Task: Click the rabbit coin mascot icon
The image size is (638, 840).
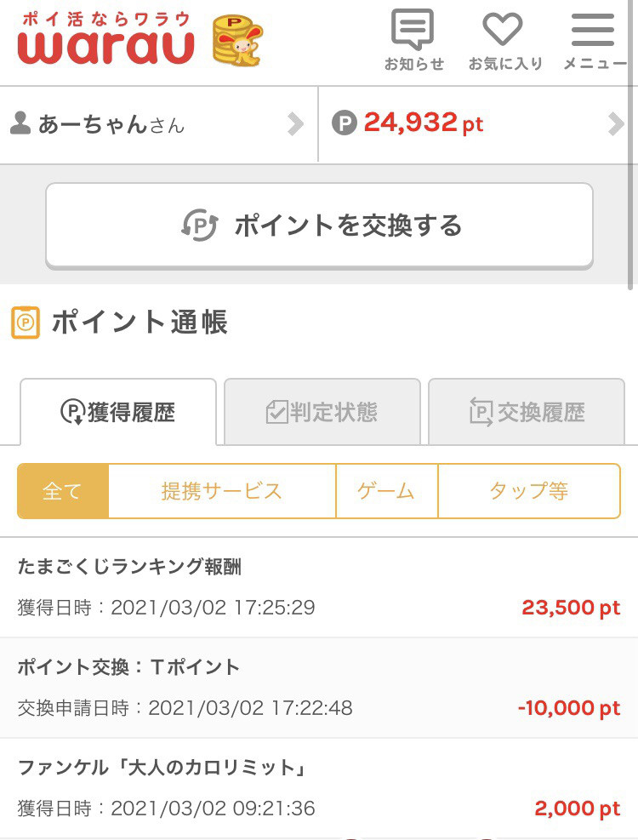Action: pos(237,41)
